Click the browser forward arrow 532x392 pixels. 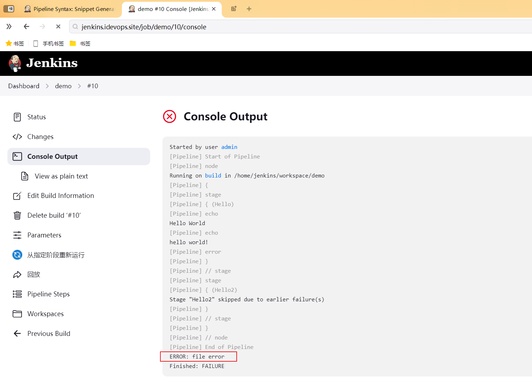(42, 26)
